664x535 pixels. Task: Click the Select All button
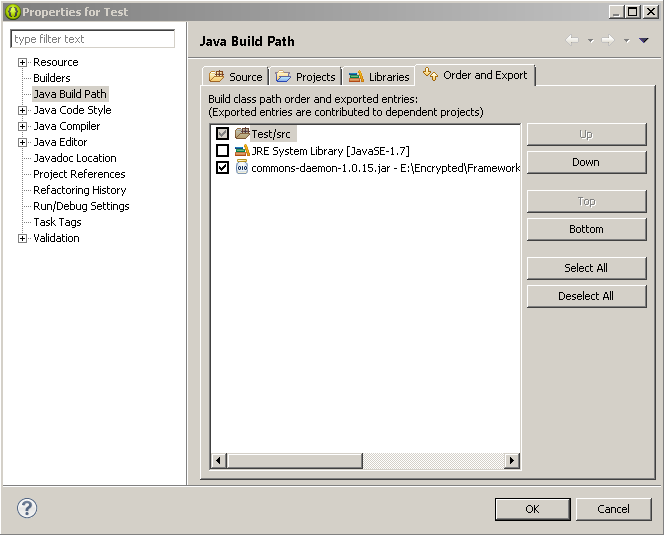[587, 268]
